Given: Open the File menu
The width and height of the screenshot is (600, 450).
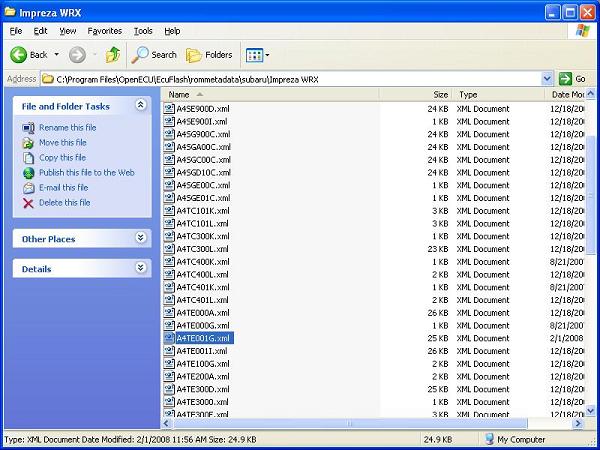Looking at the screenshot, I should (x=16, y=31).
